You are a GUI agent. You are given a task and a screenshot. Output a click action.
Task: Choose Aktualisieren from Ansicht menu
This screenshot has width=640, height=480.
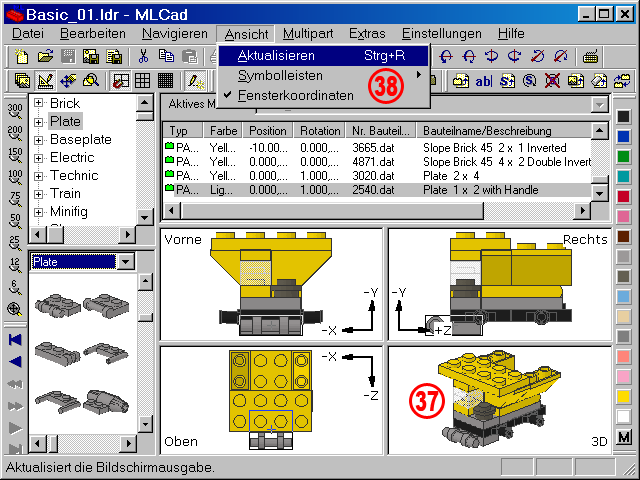coord(324,56)
